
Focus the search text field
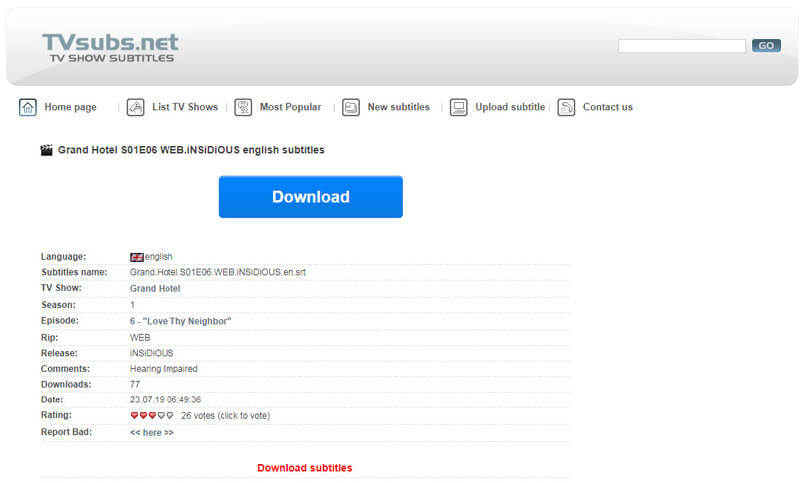[681, 46]
